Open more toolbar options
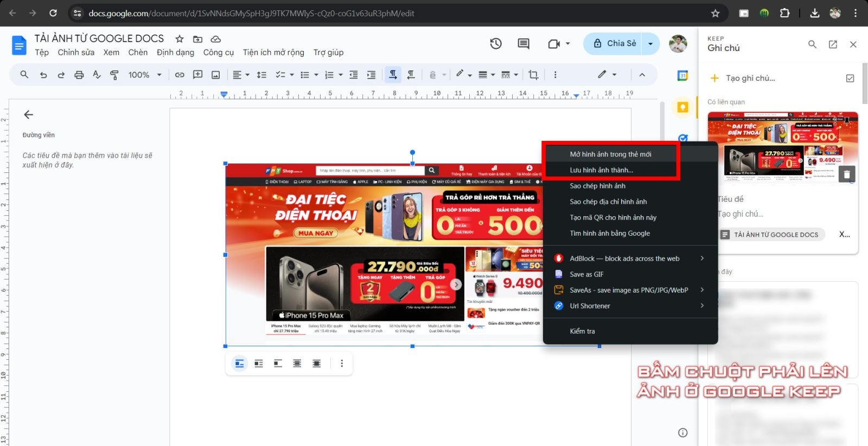This screenshot has width=868, height=446. pyautogui.click(x=555, y=75)
